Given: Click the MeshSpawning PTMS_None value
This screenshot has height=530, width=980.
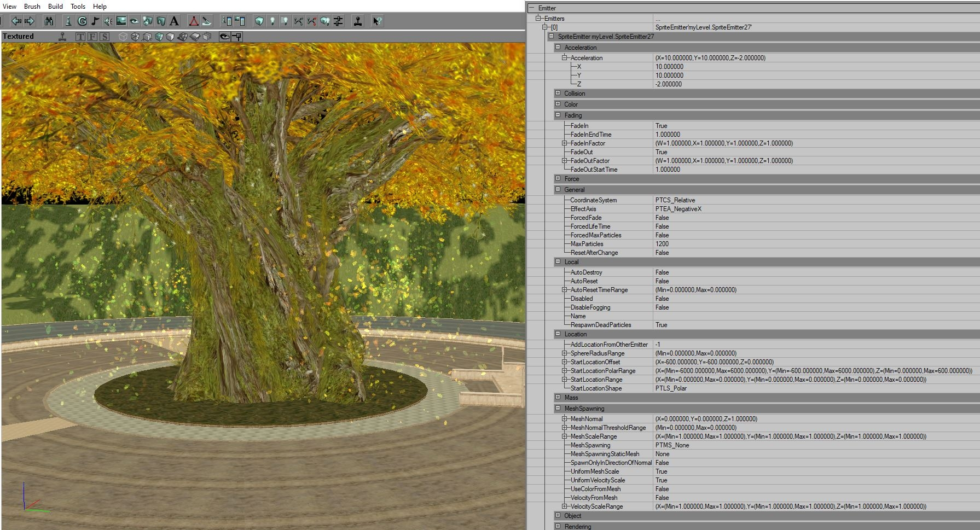Looking at the screenshot, I should (x=672, y=445).
